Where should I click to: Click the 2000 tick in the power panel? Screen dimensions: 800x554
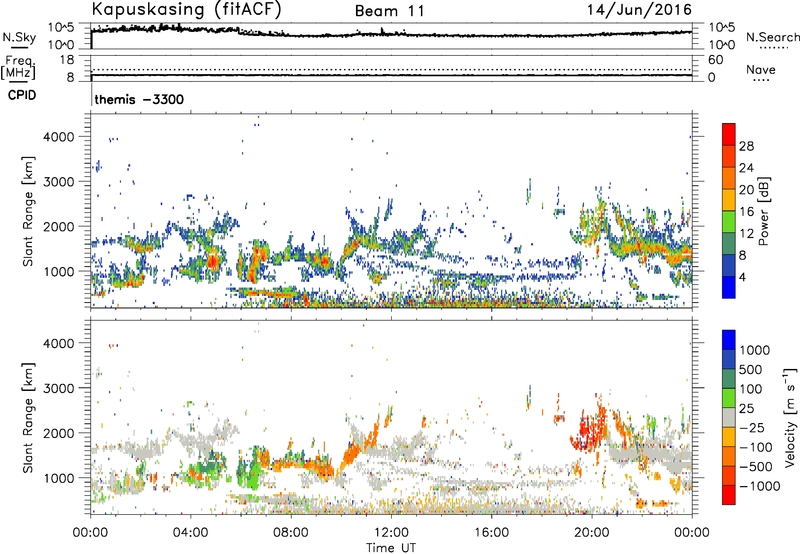pyautogui.click(x=58, y=226)
